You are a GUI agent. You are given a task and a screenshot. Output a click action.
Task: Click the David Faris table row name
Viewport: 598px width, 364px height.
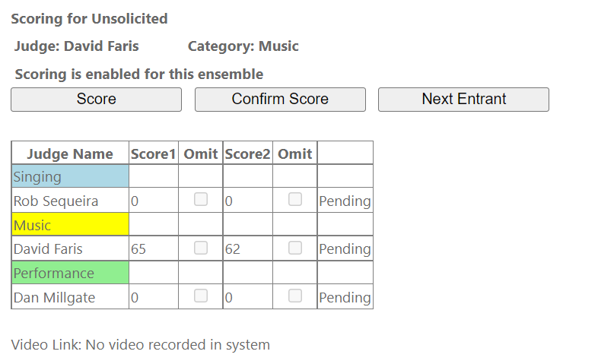click(48, 249)
